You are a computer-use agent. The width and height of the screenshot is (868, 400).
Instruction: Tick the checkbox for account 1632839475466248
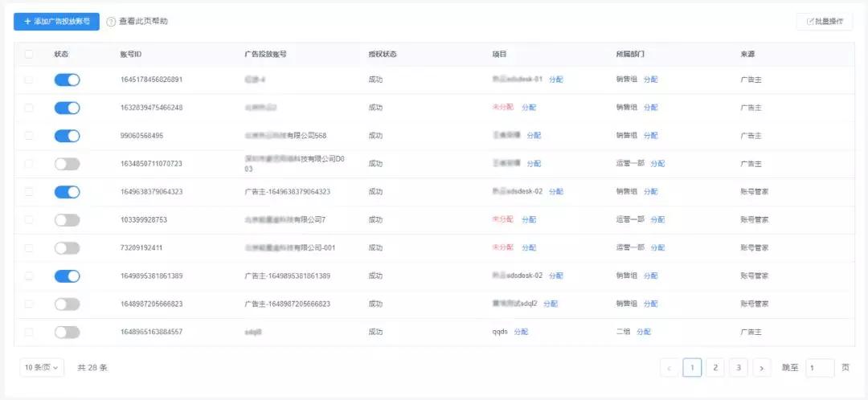(29, 108)
